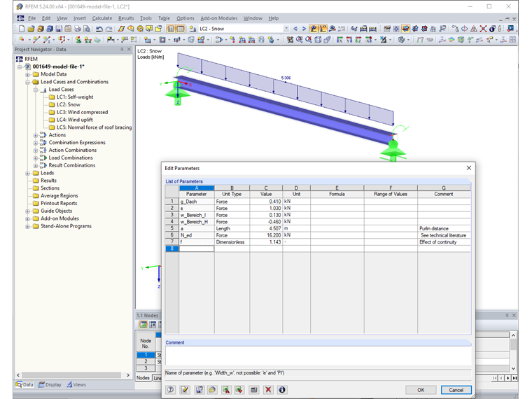Click help icon in Edit Parameters dialog

pos(171,389)
